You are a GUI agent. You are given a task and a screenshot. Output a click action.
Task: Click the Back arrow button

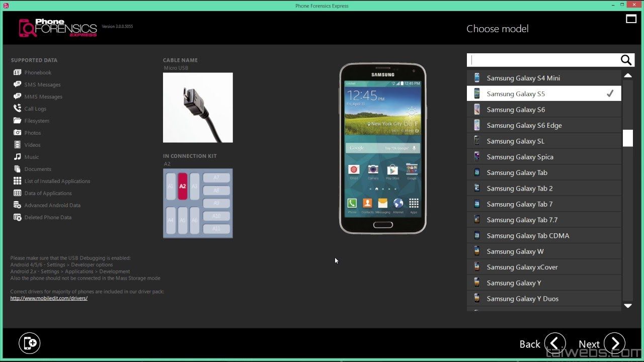click(554, 343)
